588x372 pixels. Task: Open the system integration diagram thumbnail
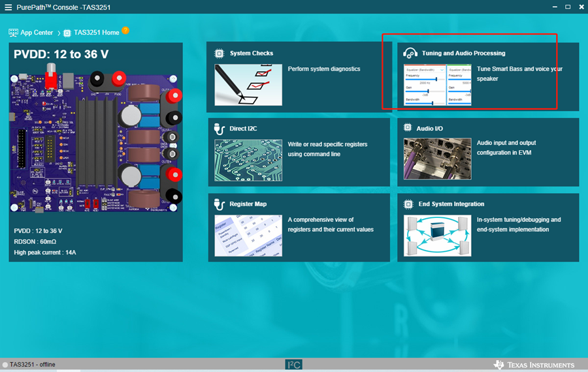[x=438, y=236]
